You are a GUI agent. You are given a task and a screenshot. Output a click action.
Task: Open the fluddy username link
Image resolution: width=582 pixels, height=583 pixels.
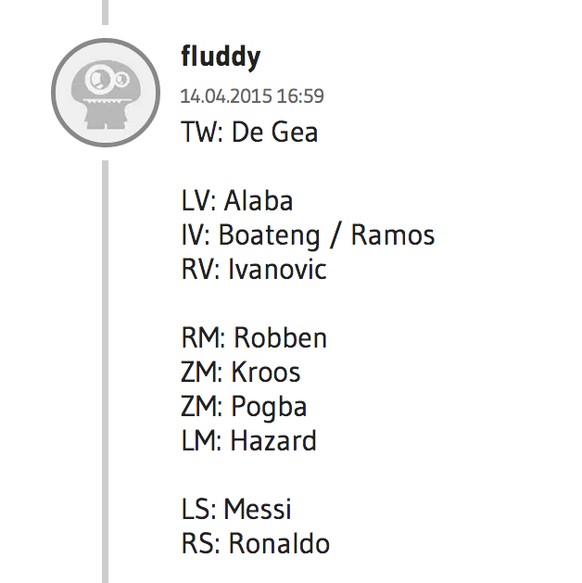coord(221,57)
